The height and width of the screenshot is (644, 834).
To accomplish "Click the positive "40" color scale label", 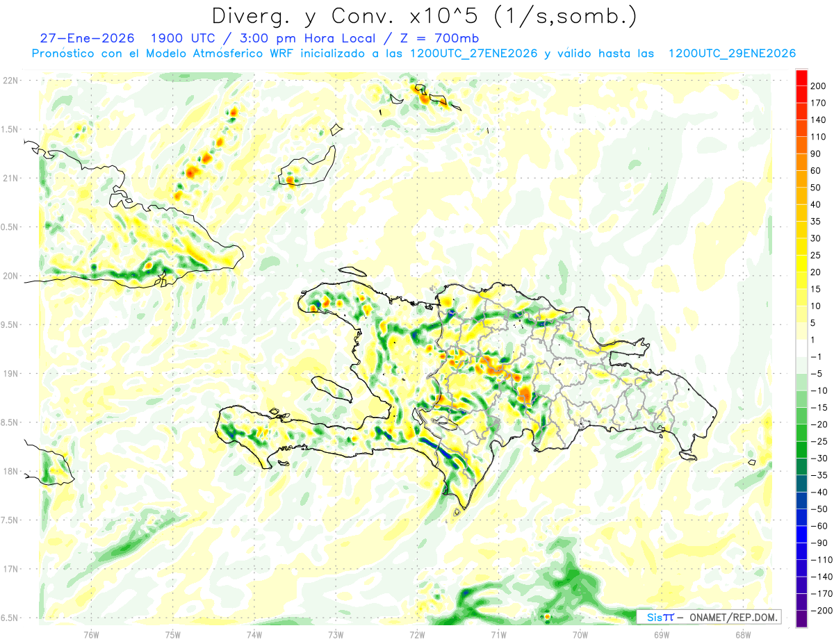I will click(x=816, y=204).
